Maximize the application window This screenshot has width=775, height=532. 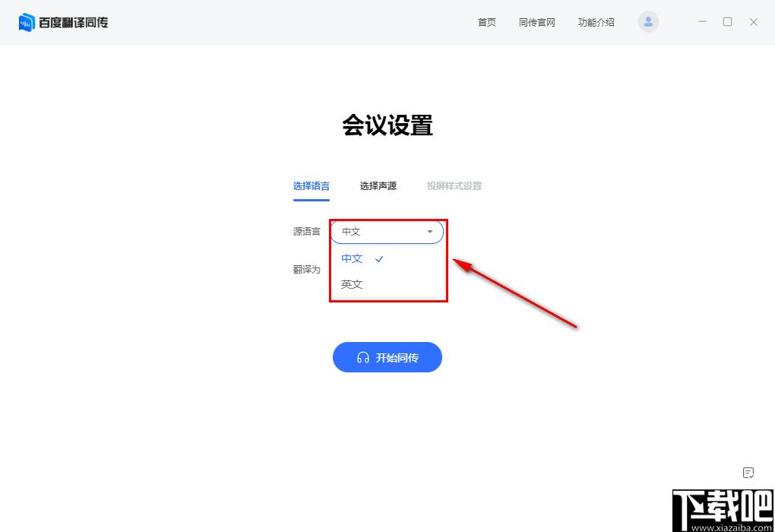(x=728, y=22)
